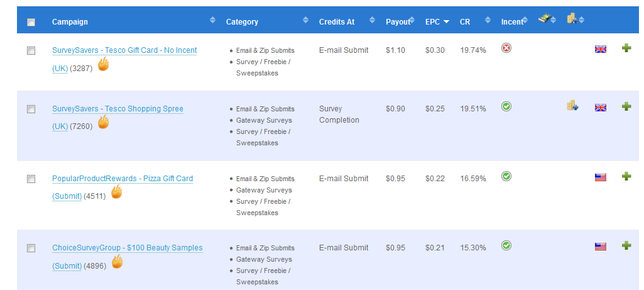The width and height of the screenshot is (644, 290).
Task: Sort by Payout using its sort arrows
Action: pyautogui.click(x=412, y=20)
